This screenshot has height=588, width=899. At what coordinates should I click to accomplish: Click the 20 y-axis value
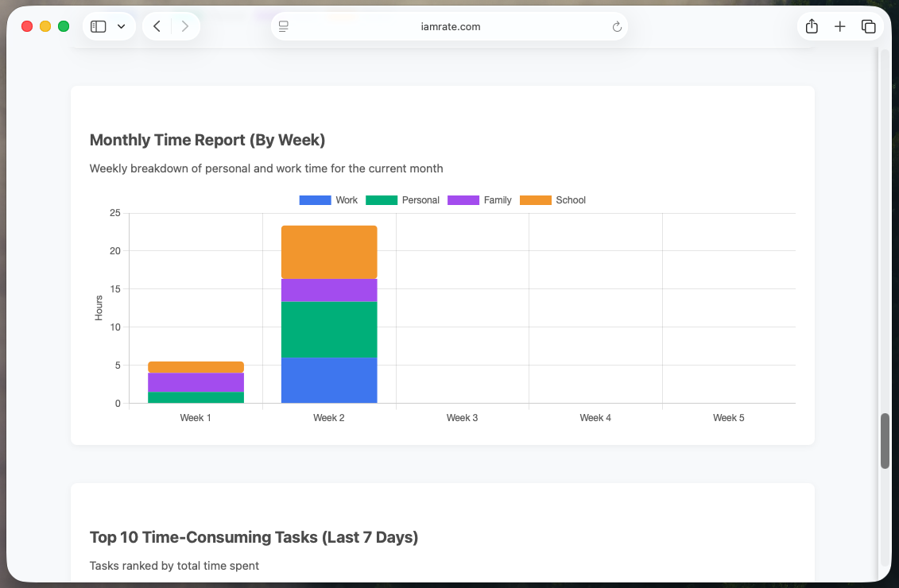(x=115, y=251)
